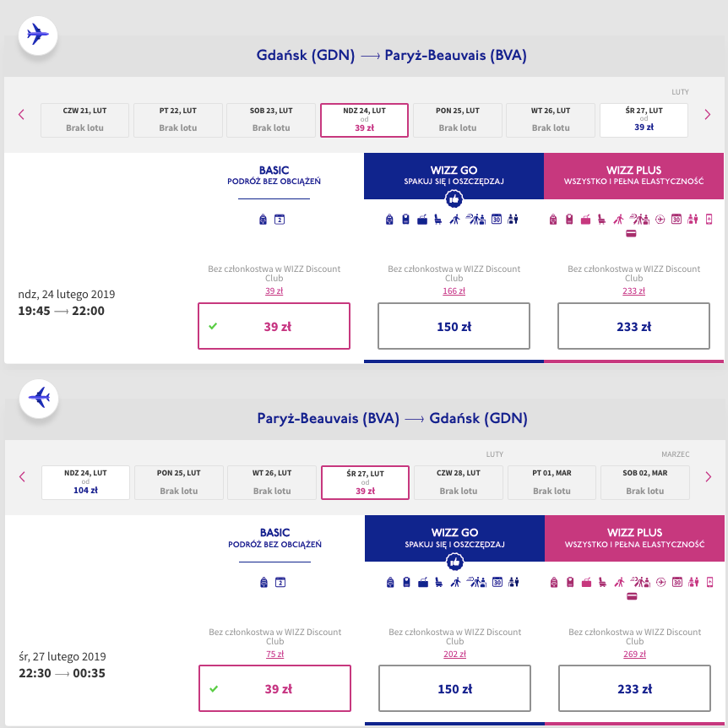Show later return dates with right arrow
Screen dimensions: 728x728
pyautogui.click(x=708, y=477)
